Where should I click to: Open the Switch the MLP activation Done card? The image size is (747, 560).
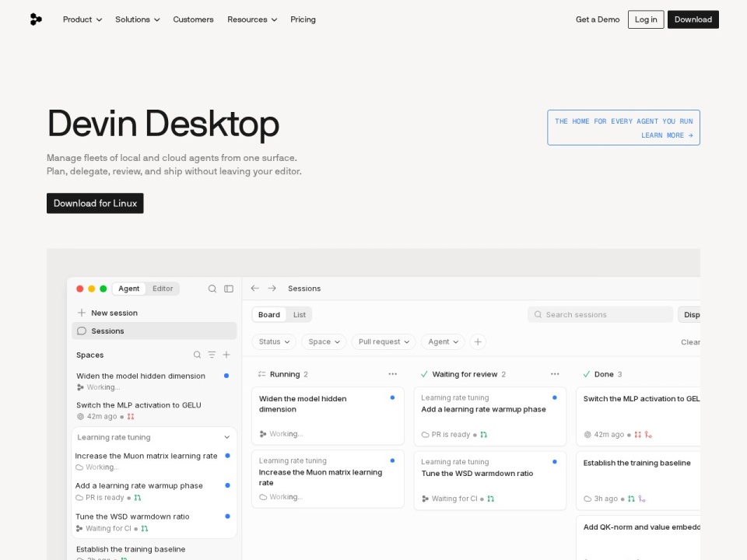[638, 417]
